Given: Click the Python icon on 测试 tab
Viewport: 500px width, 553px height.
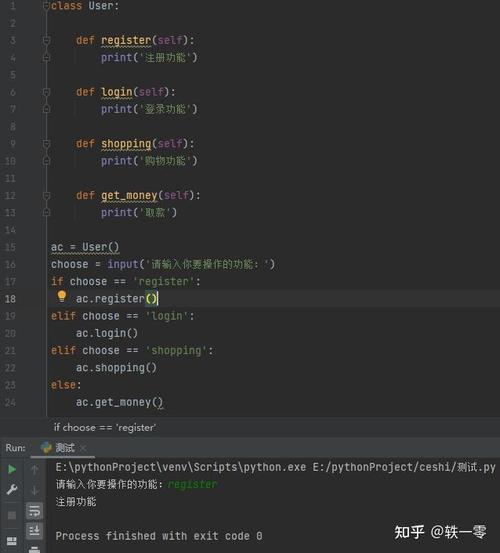Looking at the screenshot, I should pyautogui.click(x=46, y=448).
